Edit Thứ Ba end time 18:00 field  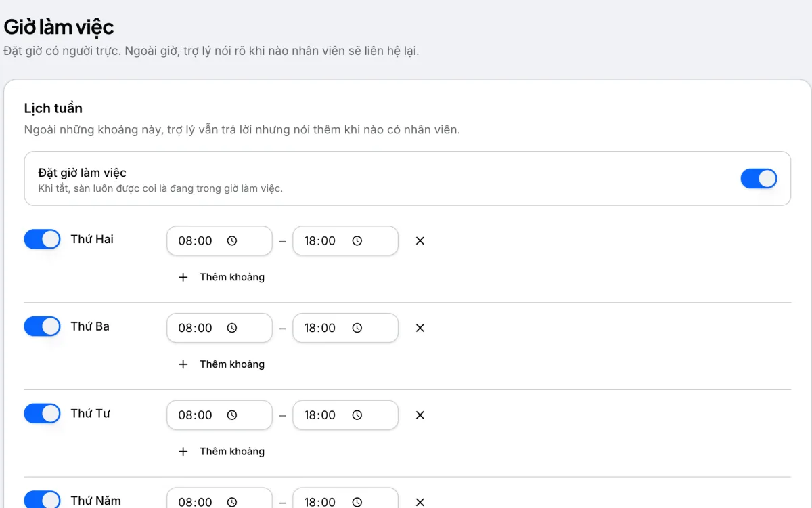click(345, 328)
